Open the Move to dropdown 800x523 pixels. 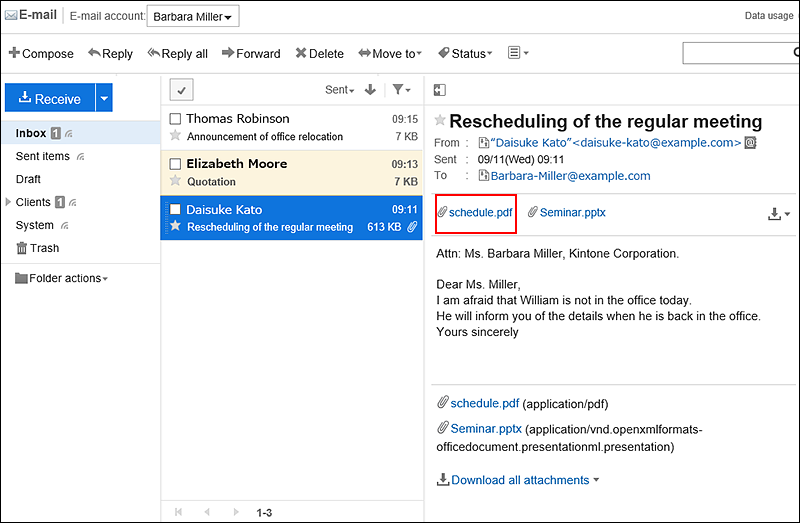(x=390, y=53)
